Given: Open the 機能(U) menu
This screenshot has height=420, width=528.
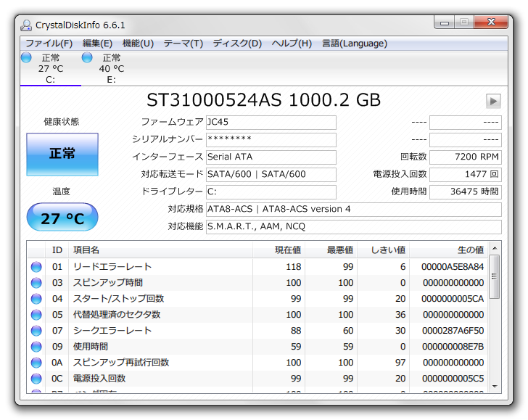Looking at the screenshot, I should pos(138,44).
